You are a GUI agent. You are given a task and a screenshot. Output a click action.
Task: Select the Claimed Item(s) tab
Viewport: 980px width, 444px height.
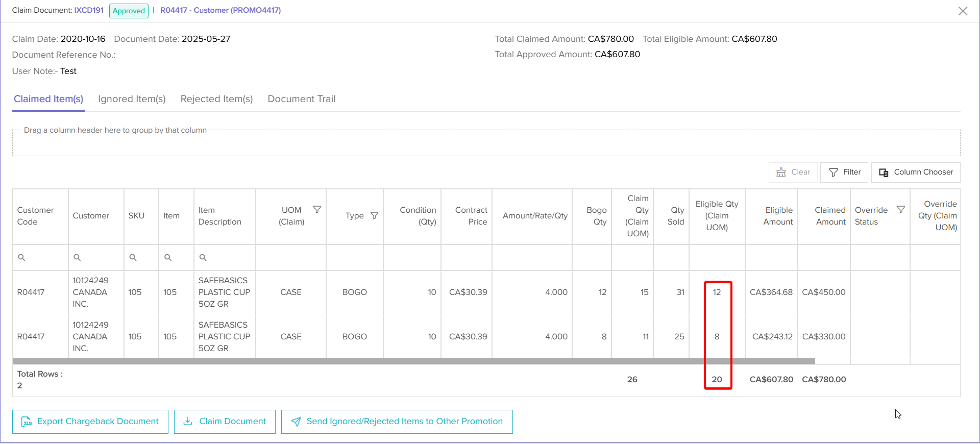(48, 99)
